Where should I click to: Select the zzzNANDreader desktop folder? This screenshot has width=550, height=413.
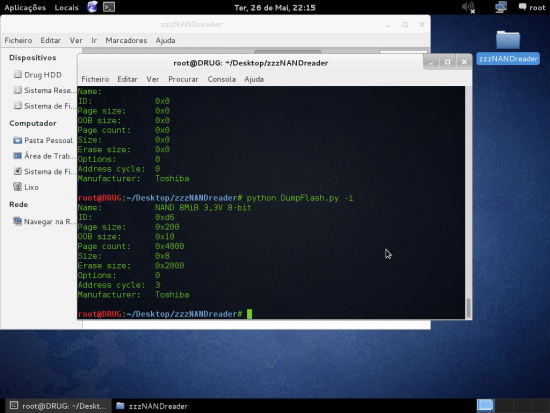point(508,47)
